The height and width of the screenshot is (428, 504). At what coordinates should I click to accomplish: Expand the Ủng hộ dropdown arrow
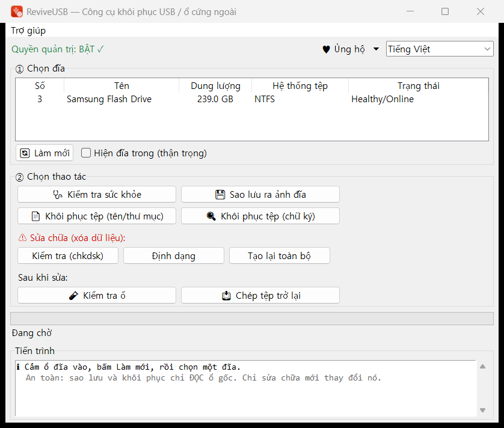pos(376,49)
